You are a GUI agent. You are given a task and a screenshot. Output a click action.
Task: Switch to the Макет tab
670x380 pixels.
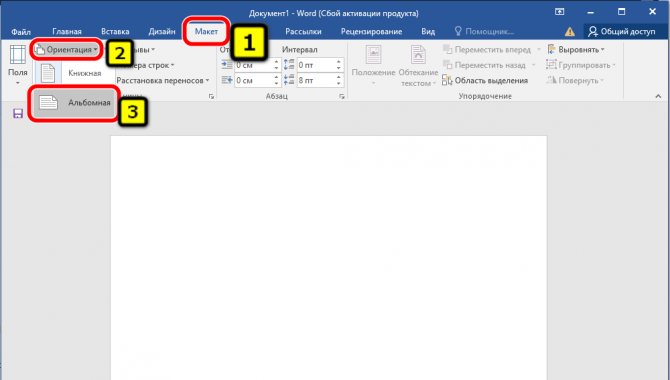(206, 31)
